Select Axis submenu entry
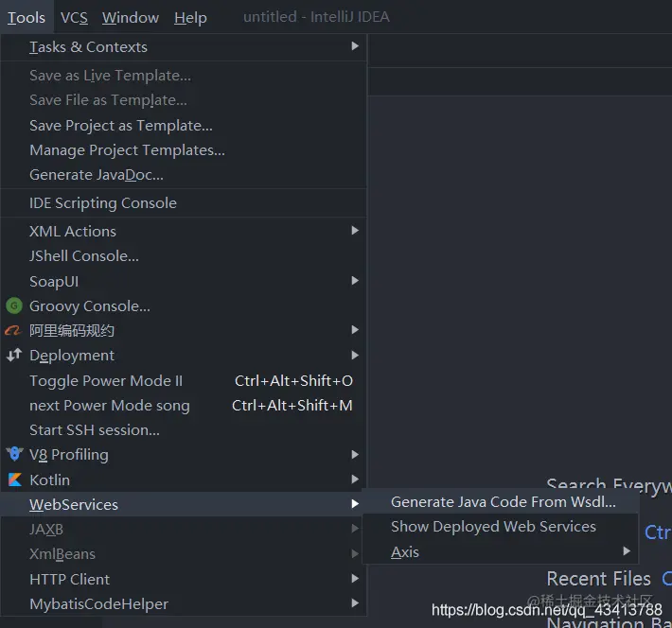Image resolution: width=672 pixels, height=628 pixels. [501, 551]
